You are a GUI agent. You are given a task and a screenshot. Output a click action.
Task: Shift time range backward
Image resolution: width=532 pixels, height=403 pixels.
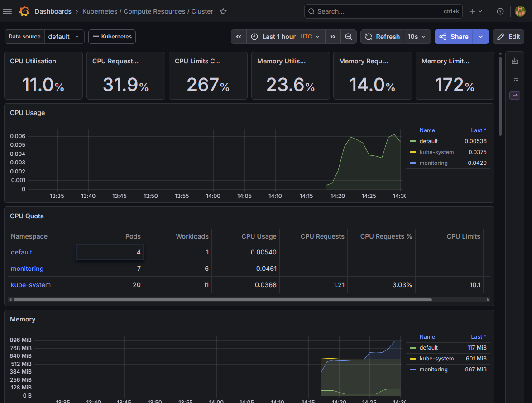pyautogui.click(x=239, y=37)
